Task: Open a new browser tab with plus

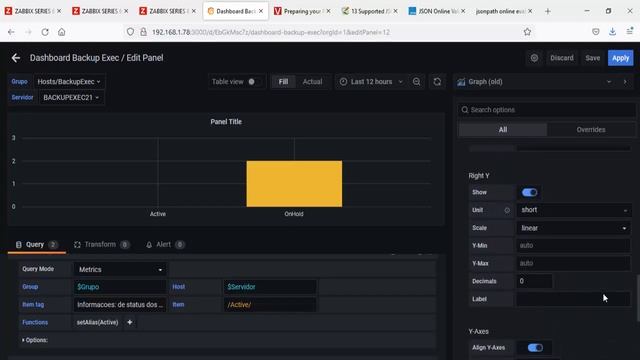Action: pos(548,11)
